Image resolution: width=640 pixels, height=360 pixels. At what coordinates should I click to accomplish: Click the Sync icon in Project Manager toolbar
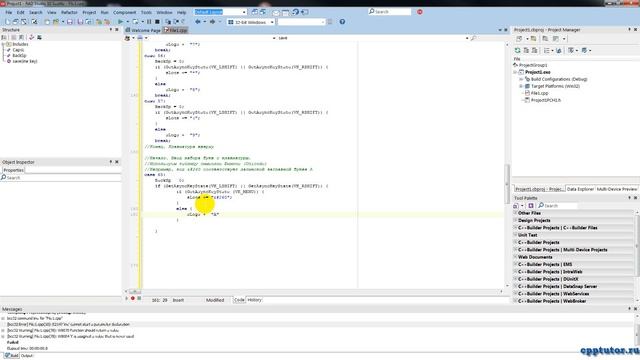pyautogui.click(x=559, y=50)
